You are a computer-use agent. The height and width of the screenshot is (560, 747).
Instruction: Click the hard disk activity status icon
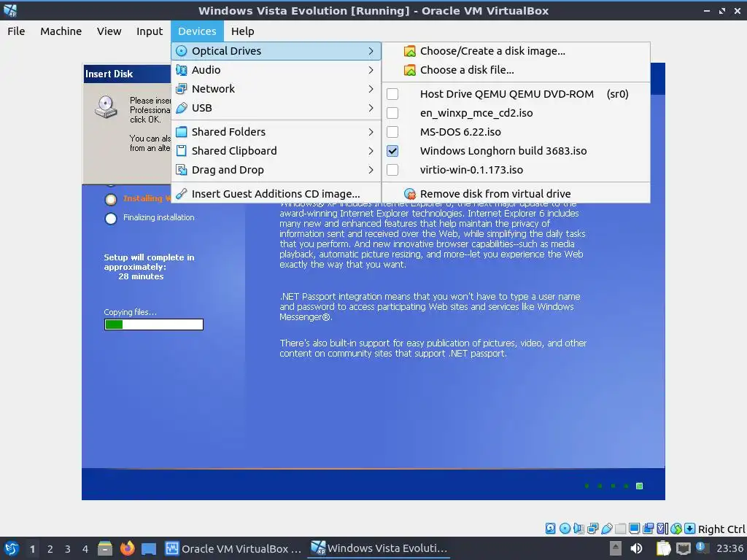coord(550,528)
